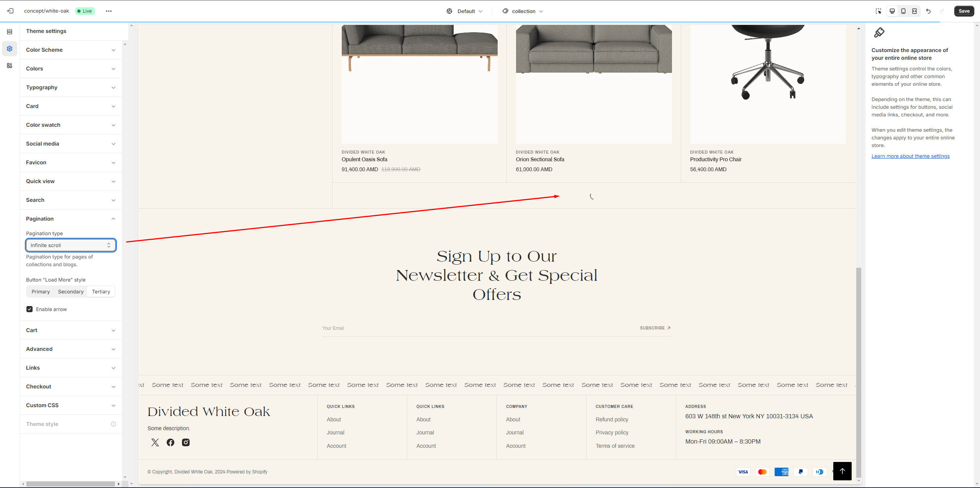This screenshot has width=980, height=488.
Task: Expand the Typography settings section
Action: pyautogui.click(x=70, y=87)
